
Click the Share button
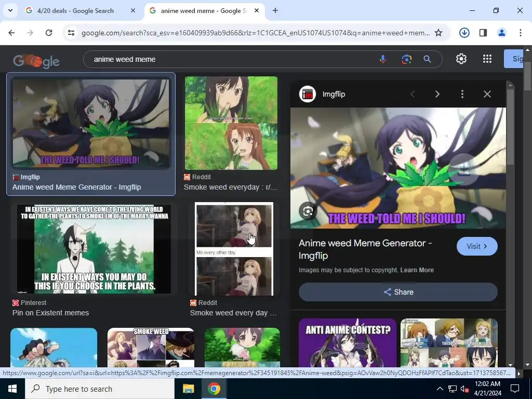point(398,292)
